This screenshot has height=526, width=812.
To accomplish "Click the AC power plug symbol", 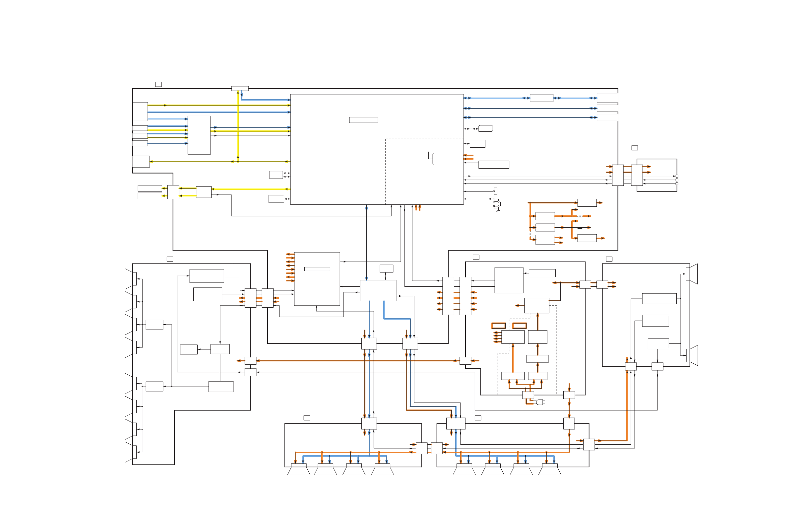I will pyautogui.click(x=540, y=402).
